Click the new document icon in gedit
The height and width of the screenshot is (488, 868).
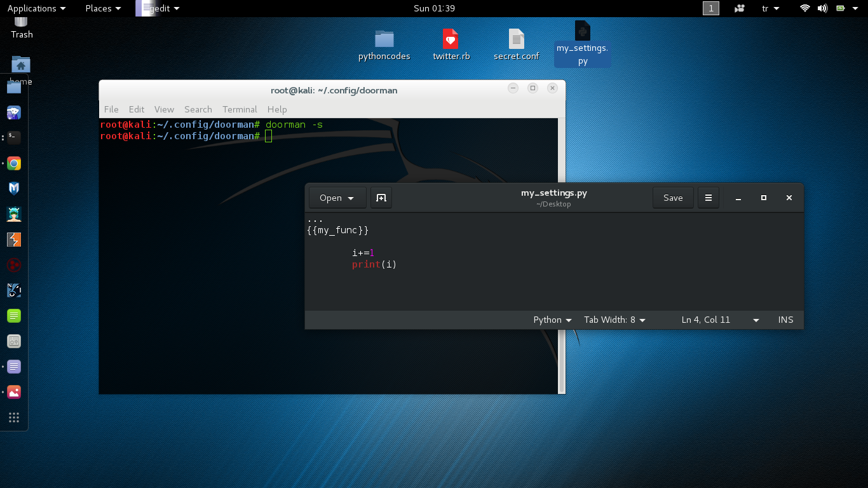(381, 198)
